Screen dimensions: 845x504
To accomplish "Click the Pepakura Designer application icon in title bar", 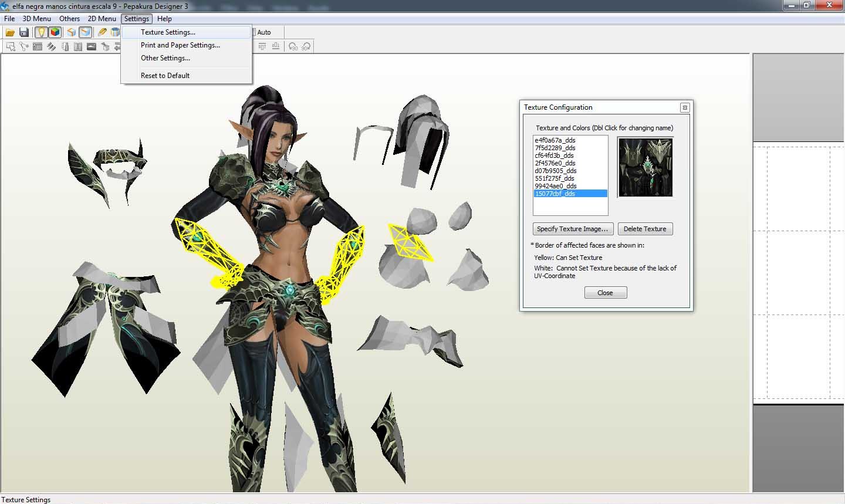I will (5, 6).
